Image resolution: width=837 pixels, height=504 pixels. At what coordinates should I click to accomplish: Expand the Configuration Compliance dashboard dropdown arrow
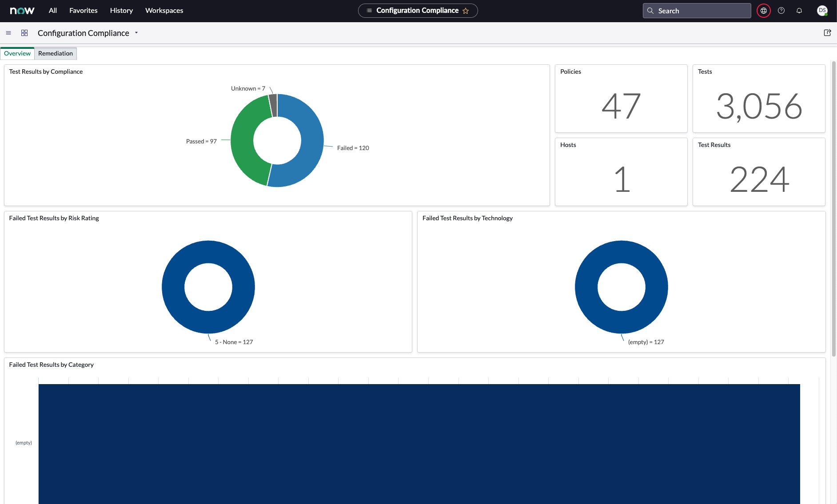coord(136,33)
